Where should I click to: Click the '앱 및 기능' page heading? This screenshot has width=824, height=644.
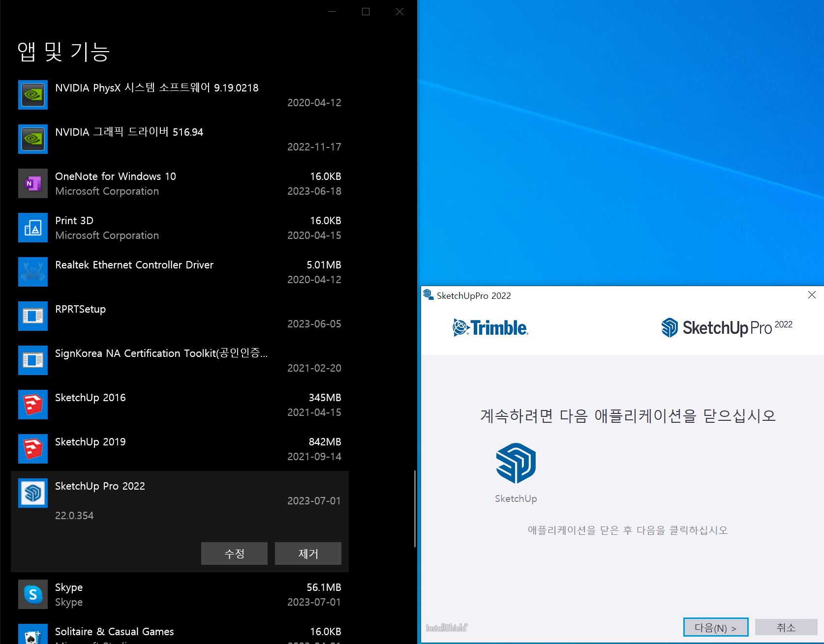pyautogui.click(x=63, y=51)
